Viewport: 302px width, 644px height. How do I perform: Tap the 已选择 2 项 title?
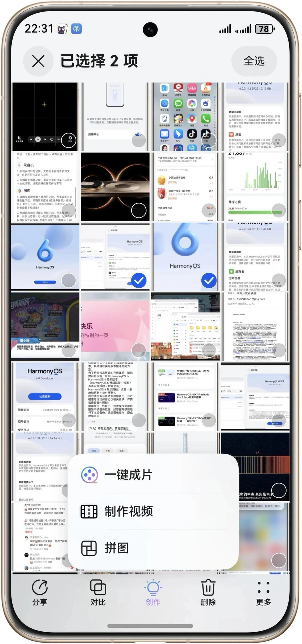[x=99, y=61]
